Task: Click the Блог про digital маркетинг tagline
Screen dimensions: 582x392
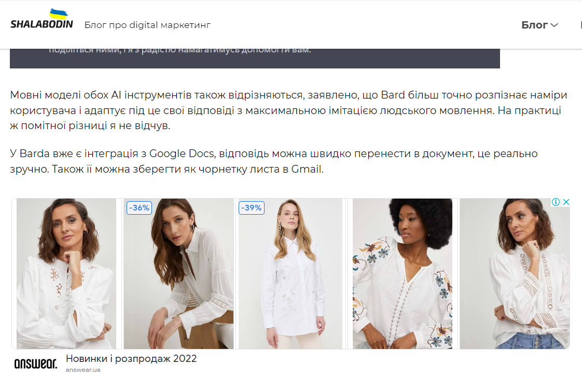Action: [147, 25]
